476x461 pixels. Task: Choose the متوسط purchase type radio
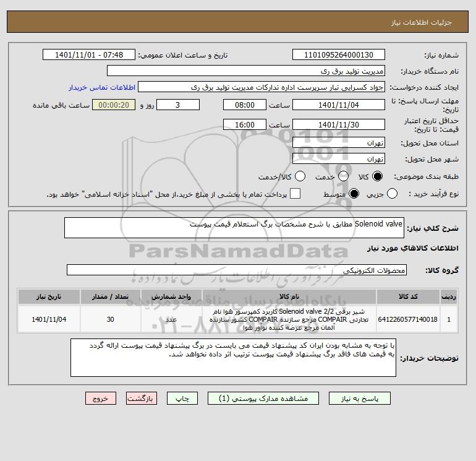[354, 194]
